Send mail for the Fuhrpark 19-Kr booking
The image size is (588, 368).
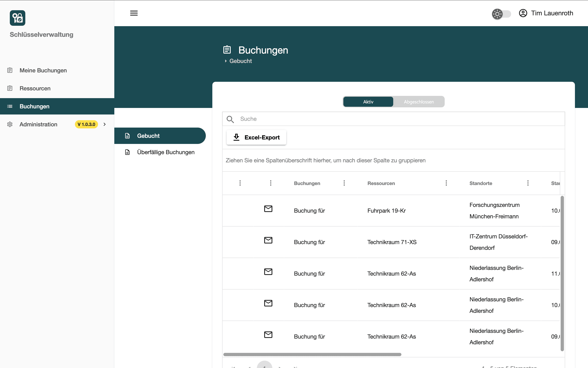pos(268,209)
